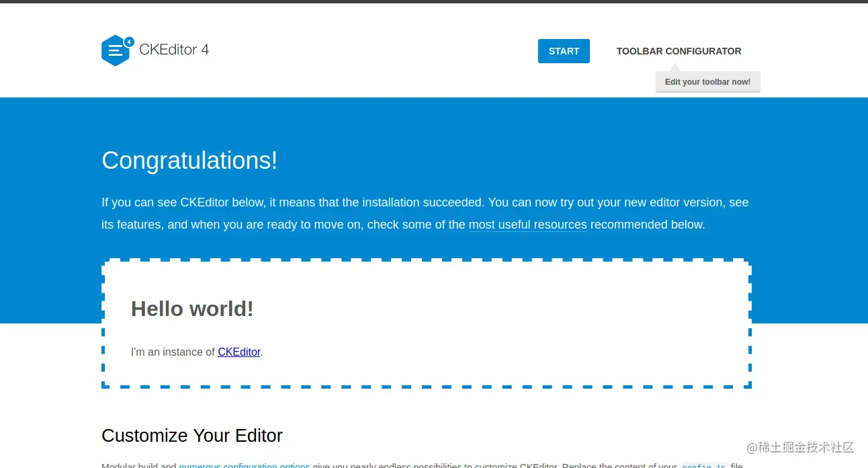This screenshot has width=868, height=468.
Task: Open the START page button
Action: (564, 51)
